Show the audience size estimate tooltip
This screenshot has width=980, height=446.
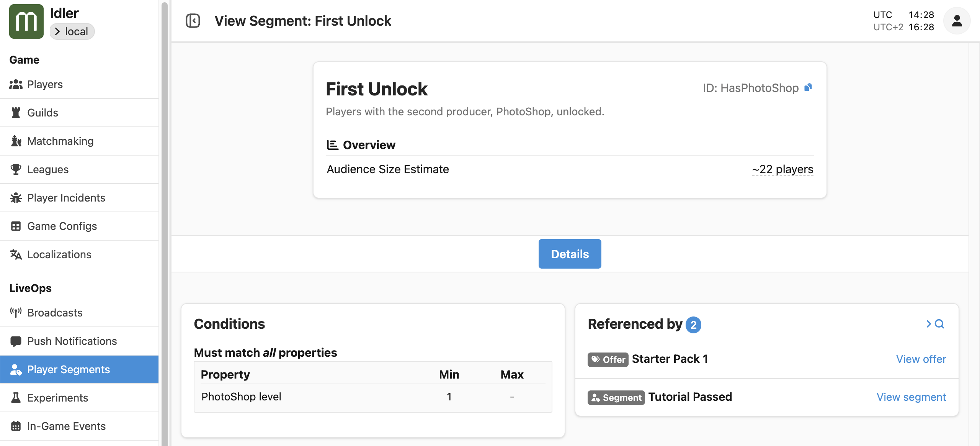pos(782,169)
